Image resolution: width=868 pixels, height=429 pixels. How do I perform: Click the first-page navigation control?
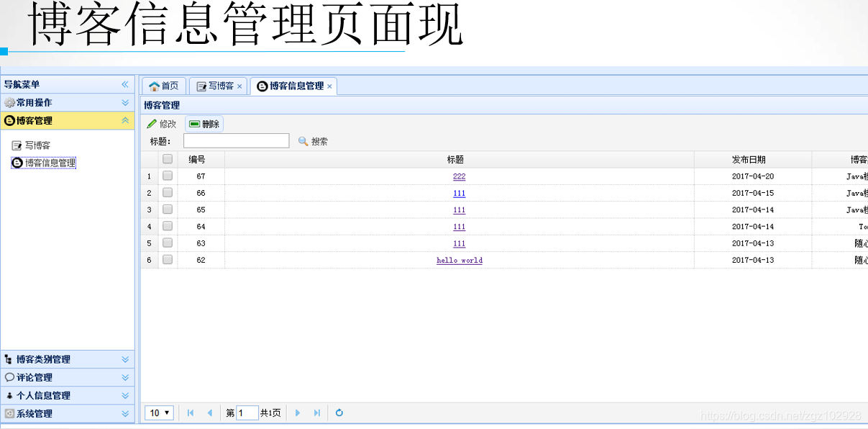pos(190,412)
